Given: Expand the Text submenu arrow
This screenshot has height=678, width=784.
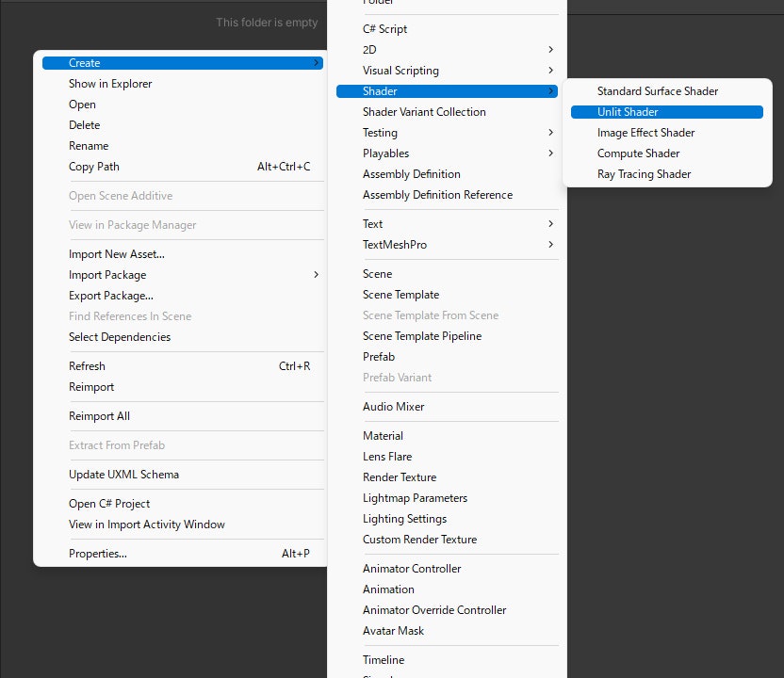Looking at the screenshot, I should [550, 224].
